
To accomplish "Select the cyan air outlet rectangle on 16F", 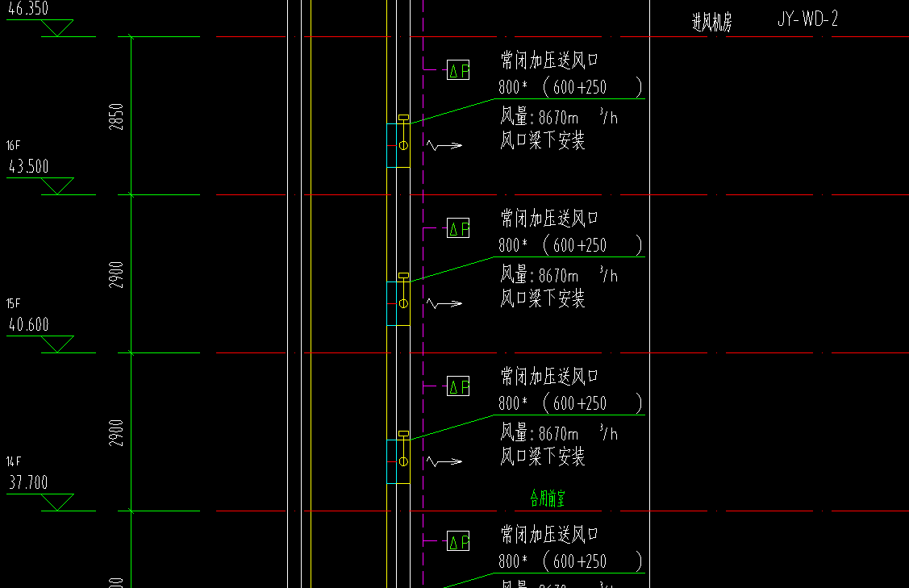I will 392,145.
